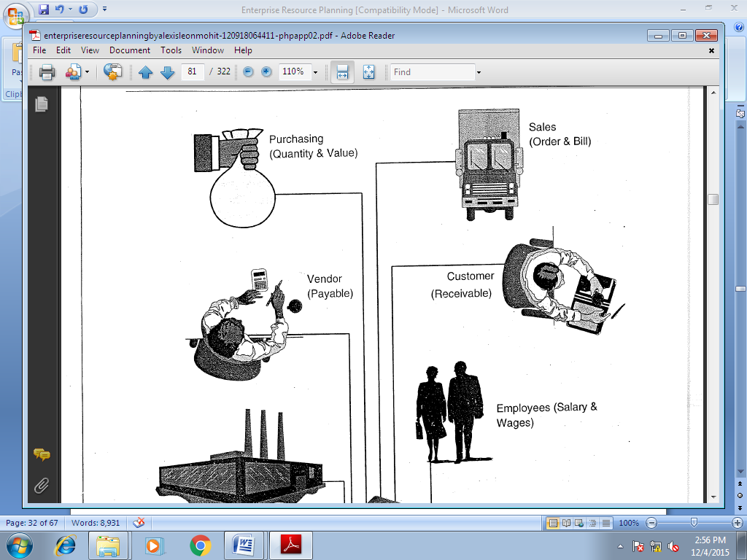Viewport: 747px width, 560px height.
Task: Click Word zoom slider handle
Action: 694,523
